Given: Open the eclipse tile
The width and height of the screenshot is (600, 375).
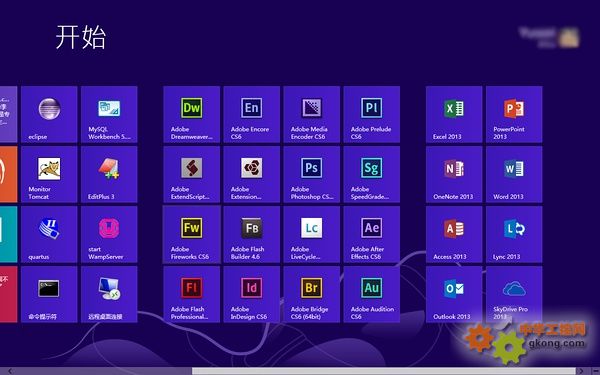Looking at the screenshot, I should point(49,114).
